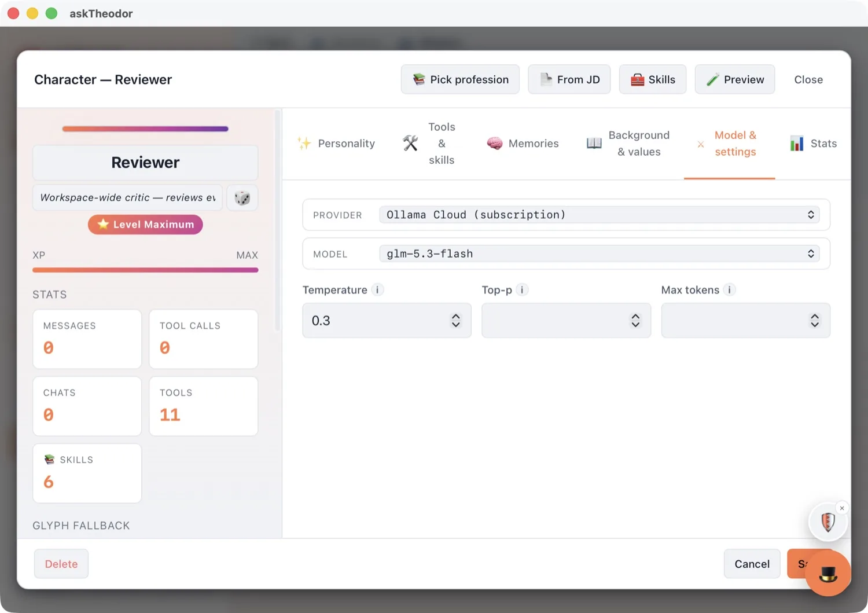Click the bar chart Stats icon
This screenshot has height=613, width=868.
tap(797, 144)
